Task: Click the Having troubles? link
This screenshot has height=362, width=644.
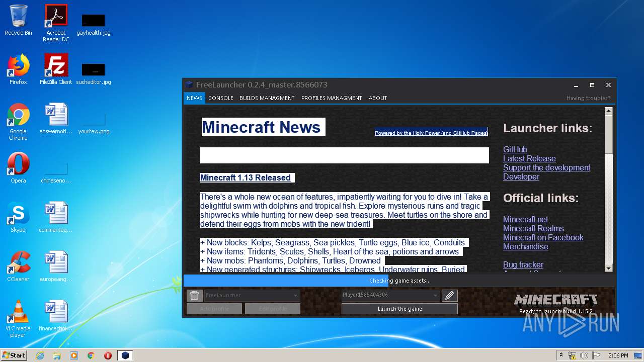Action: click(588, 98)
